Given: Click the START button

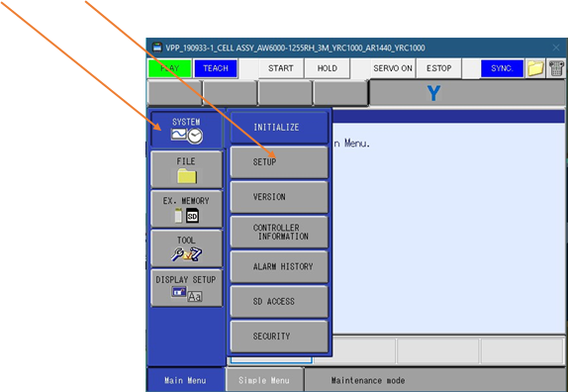Looking at the screenshot, I should click(281, 68).
